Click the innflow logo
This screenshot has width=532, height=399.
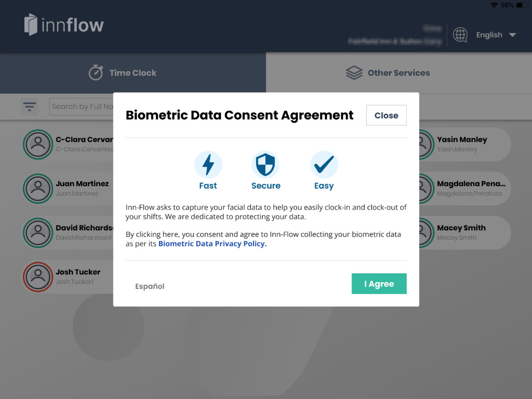click(x=64, y=25)
